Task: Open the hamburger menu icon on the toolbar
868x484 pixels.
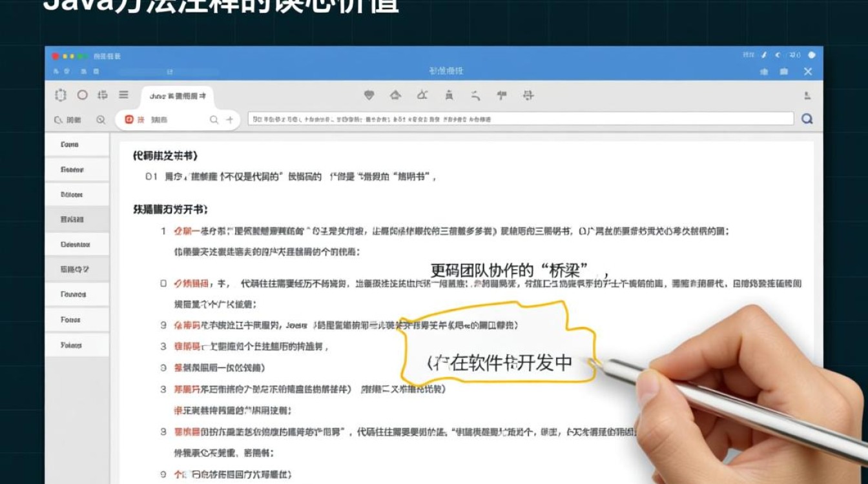Action: point(122,94)
